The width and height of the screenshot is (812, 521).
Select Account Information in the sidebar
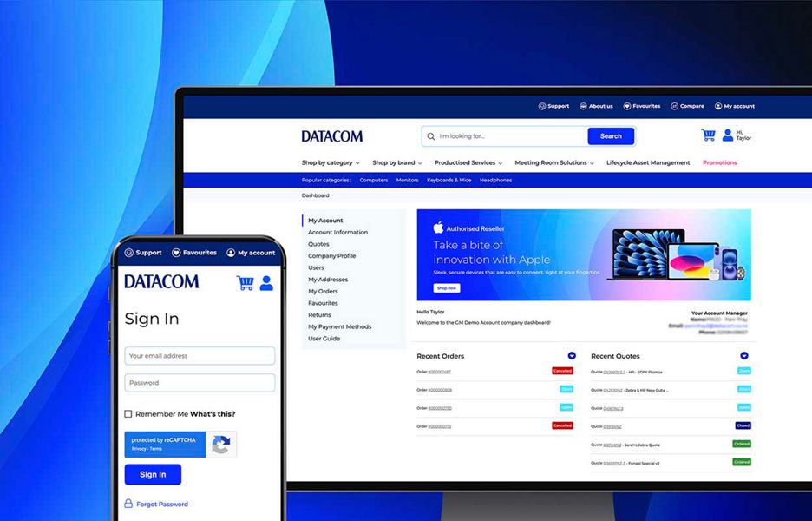(x=337, y=232)
